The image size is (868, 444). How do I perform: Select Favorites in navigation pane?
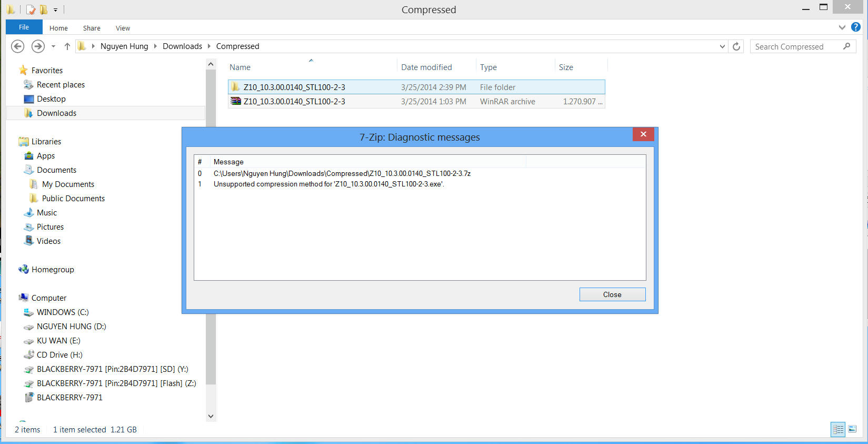tap(47, 70)
